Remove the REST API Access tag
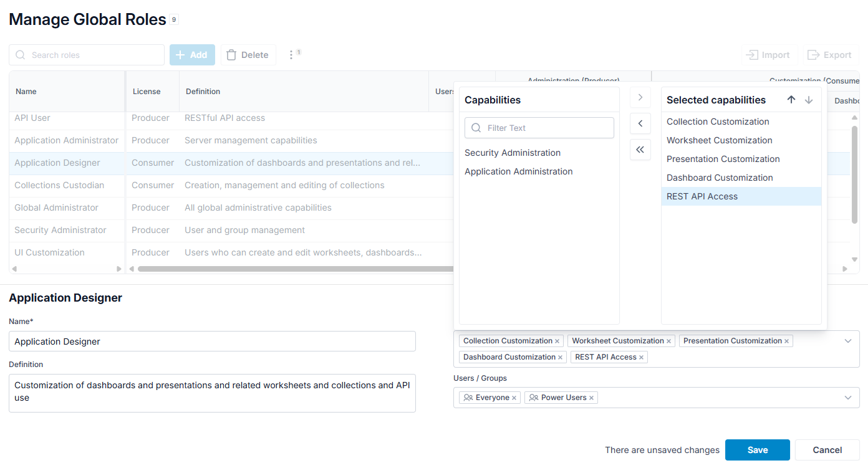Image resolution: width=868 pixels, height=468 pixels. (641, 358)
